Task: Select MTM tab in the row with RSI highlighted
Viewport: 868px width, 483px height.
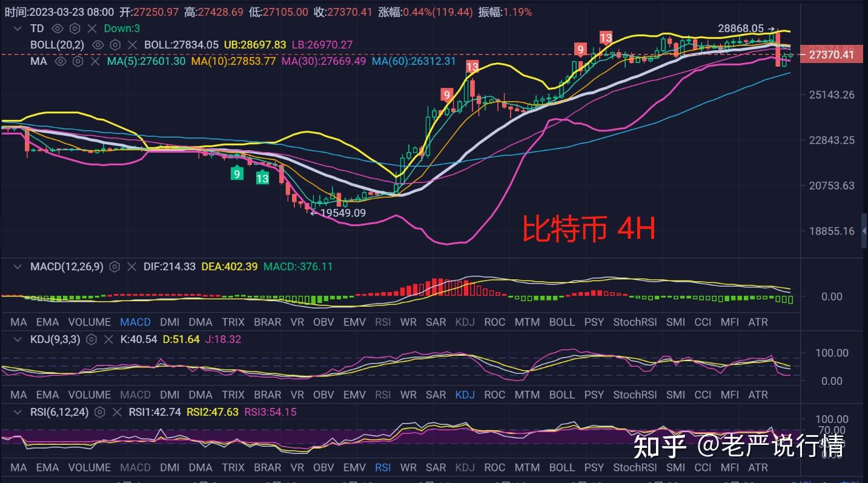Action: click(x=527, y=467)
